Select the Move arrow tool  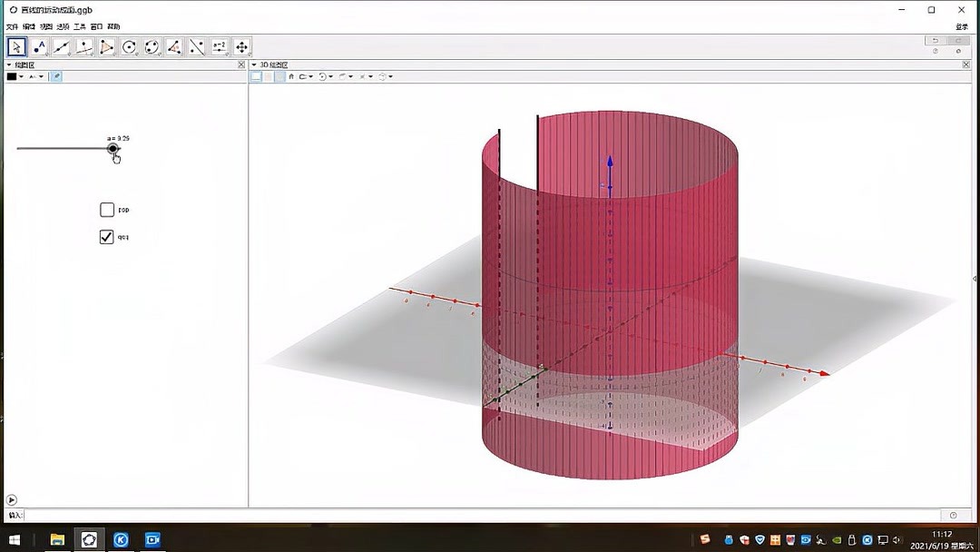16,46
